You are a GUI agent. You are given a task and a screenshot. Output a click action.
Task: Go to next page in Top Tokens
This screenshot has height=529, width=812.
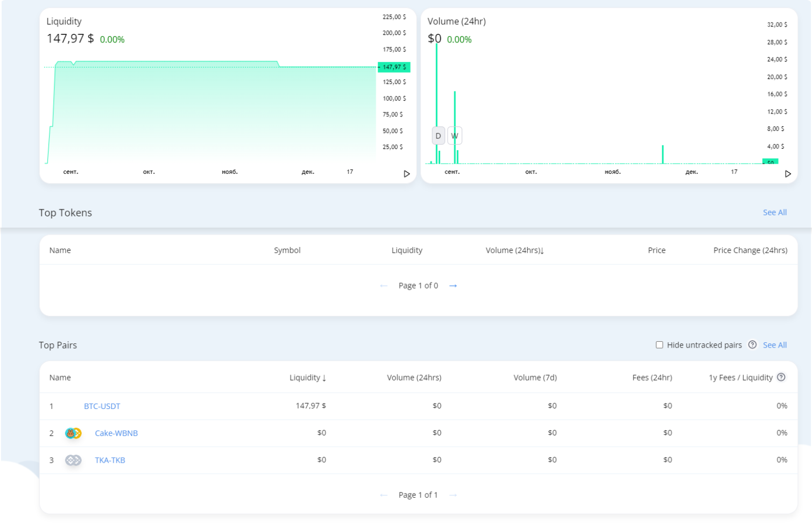tap(453, 286)
